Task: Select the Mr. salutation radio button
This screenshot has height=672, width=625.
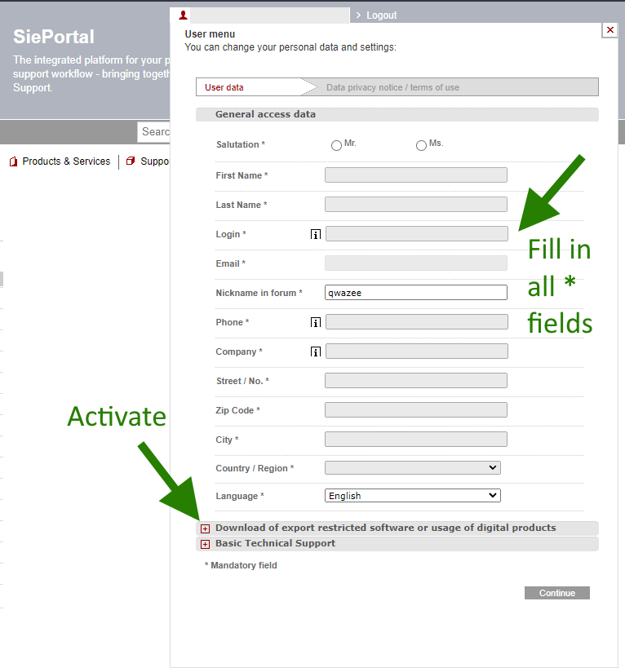Action: pos(336,145)
